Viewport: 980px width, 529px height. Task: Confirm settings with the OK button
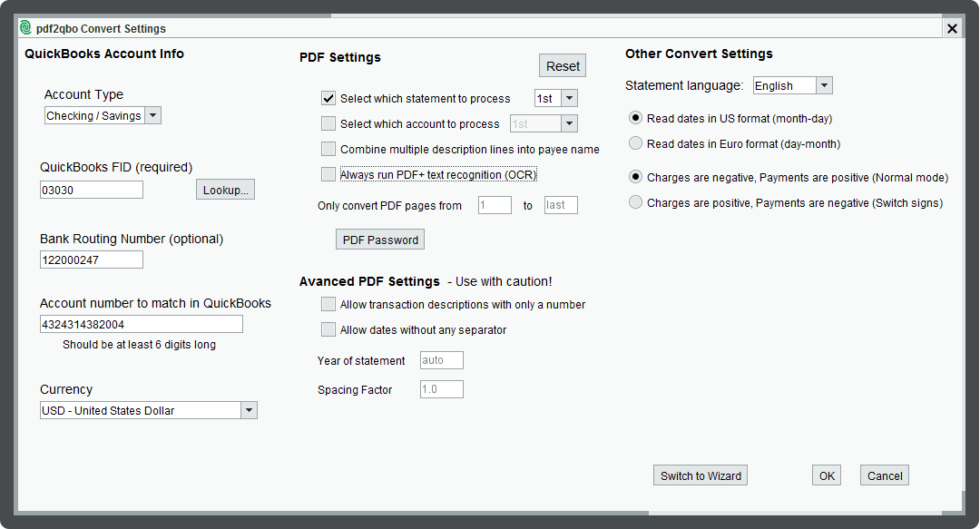tap(826, 475)
